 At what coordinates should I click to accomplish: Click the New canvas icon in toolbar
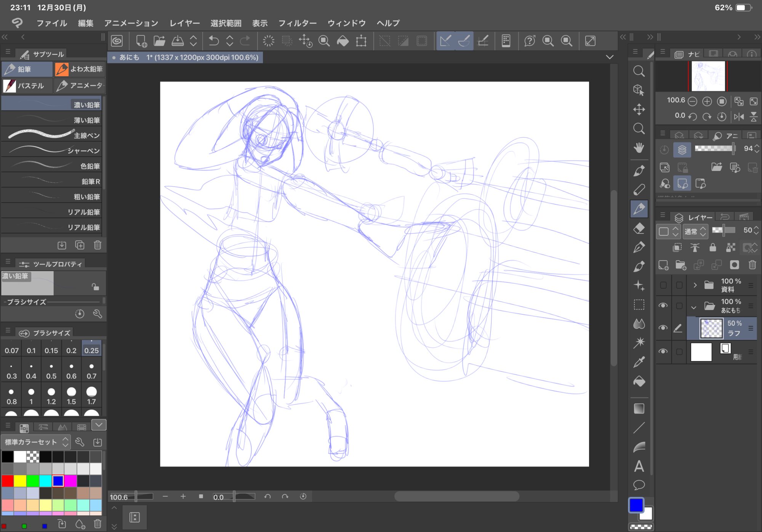pyautogui.click(x=141, y=41)
